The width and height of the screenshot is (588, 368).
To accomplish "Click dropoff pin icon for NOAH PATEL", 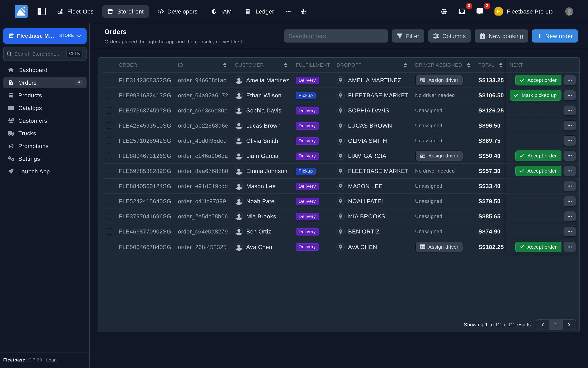I will coord(340,201).
